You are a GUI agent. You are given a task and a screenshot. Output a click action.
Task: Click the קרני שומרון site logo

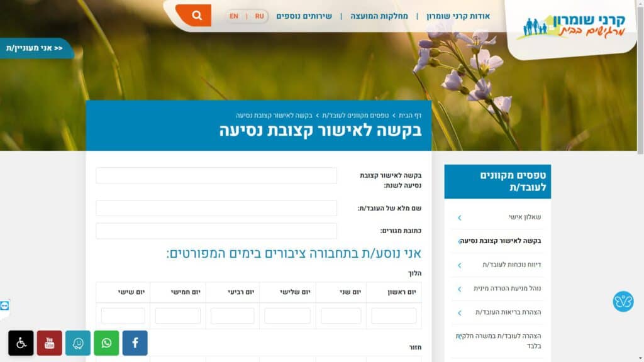(572, 26)
